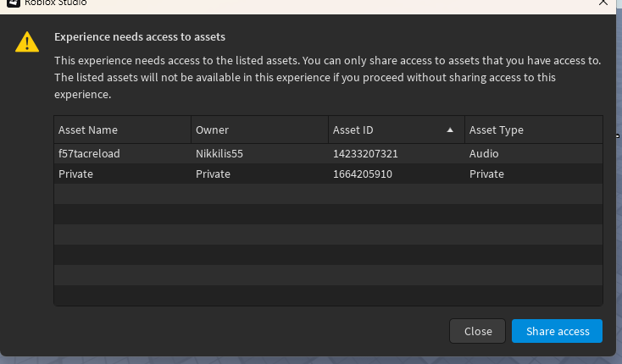This screenshot has width=622, height=364.
Task: Click the Close button in dialog
Action: [477, 331]
